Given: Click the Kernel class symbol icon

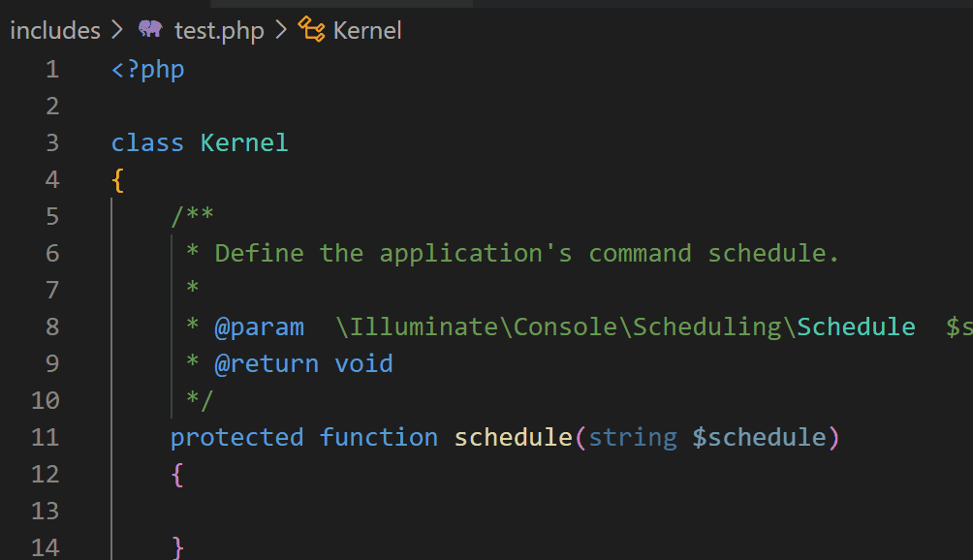Looking at the screenshot, I should click(x=310, y=30).
